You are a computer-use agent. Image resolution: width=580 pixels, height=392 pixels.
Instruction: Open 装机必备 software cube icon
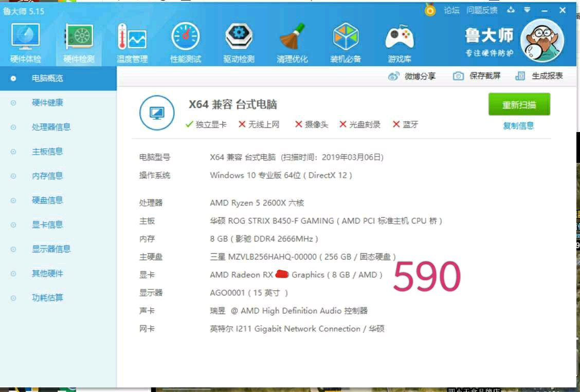pyautogui.click(x=346, y=43)
